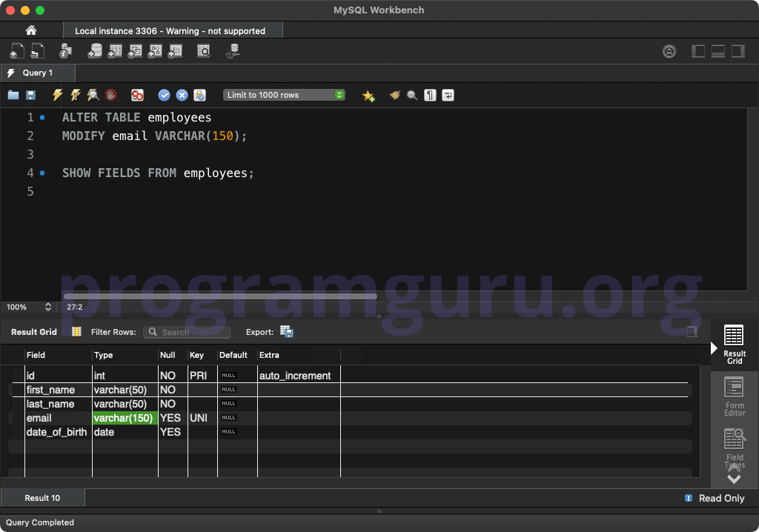Switch to Result Grid view
The width and height of the screenshot is (759, 532).
[735, 345]
